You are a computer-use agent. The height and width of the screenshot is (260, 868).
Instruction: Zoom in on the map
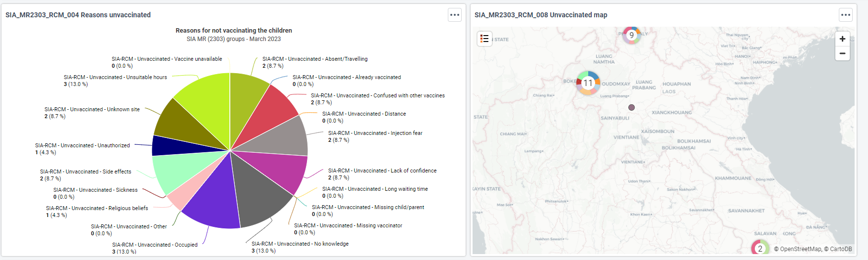(x=842, y=39)
